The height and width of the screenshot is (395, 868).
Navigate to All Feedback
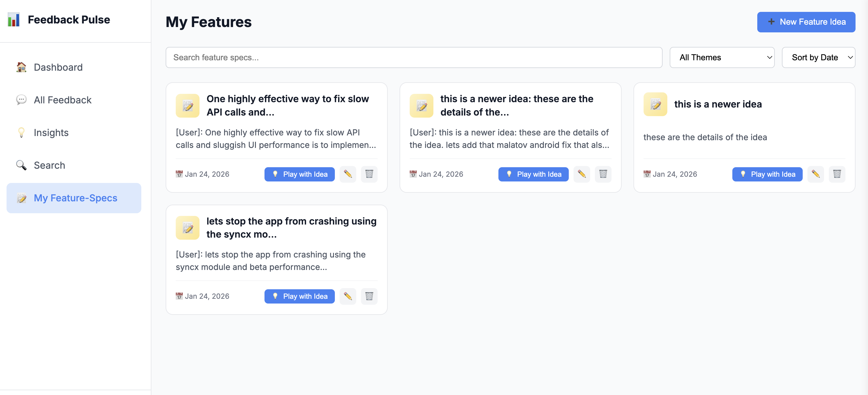(x=62, y=100)
